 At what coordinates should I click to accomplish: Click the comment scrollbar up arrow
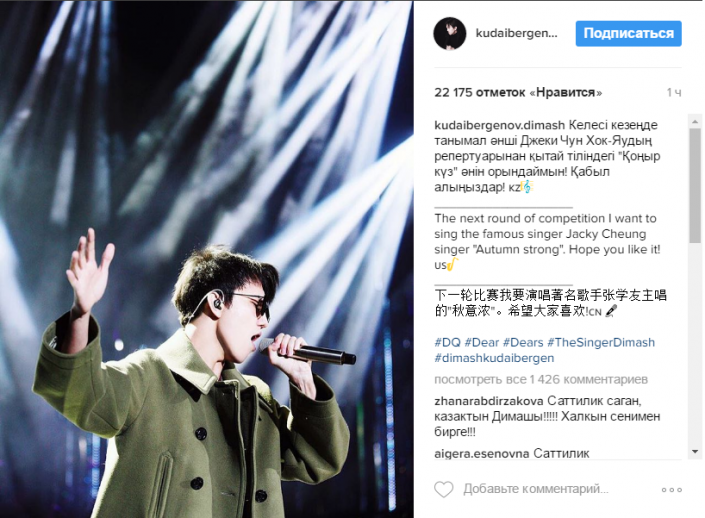click(695, 121)
